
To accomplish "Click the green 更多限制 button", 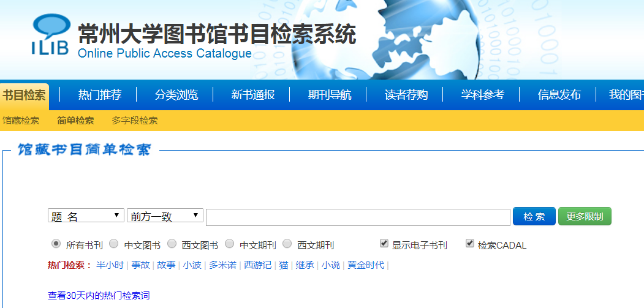I will pos(585,216).
